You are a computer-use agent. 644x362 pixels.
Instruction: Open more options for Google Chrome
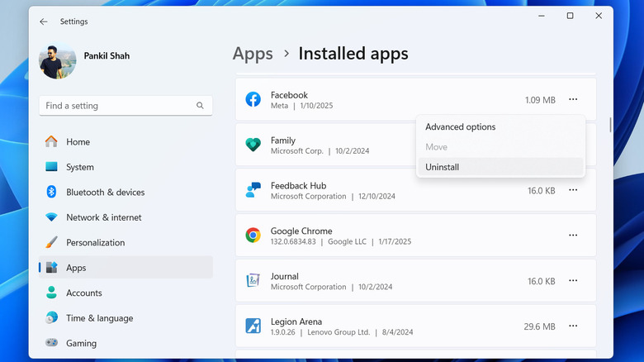(x=572, y=236)
